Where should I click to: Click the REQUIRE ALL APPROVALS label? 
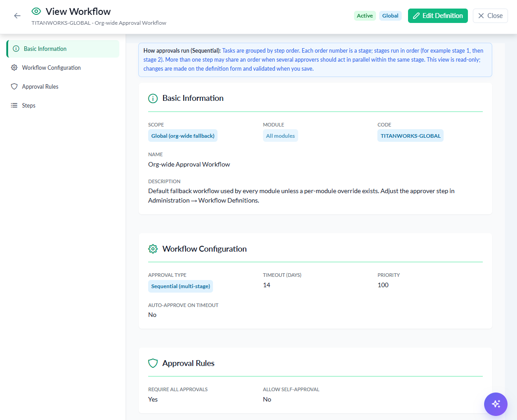point(178,389)
